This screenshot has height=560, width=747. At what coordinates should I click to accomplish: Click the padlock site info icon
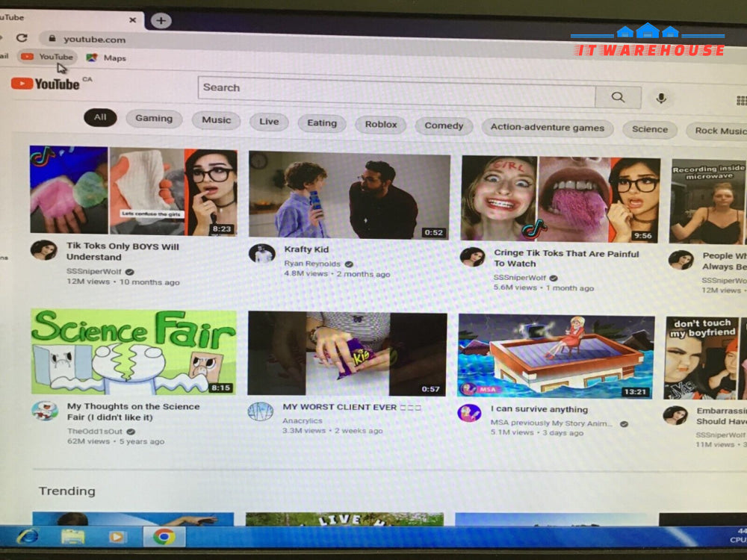point(52,39)
